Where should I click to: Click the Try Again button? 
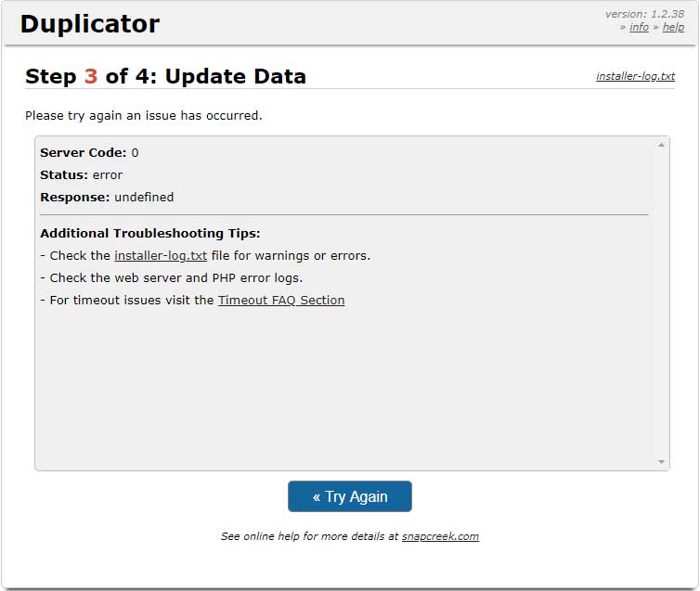350,496
